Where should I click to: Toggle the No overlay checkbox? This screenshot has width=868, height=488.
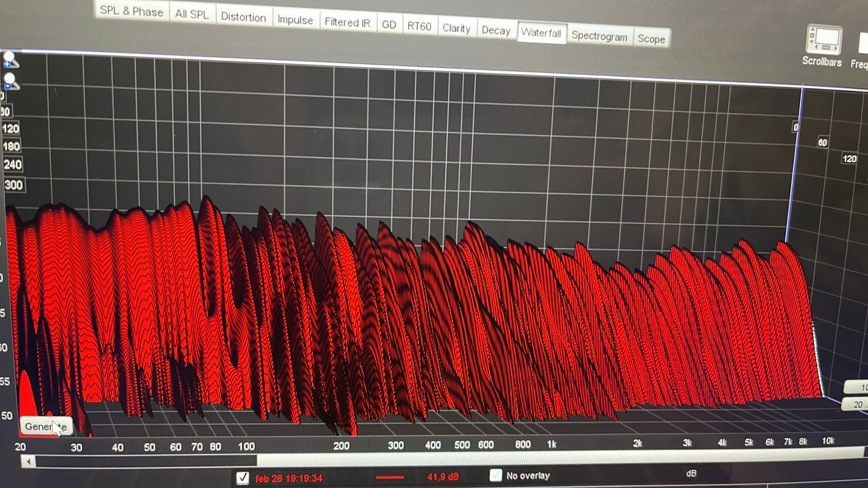[496, 475]
